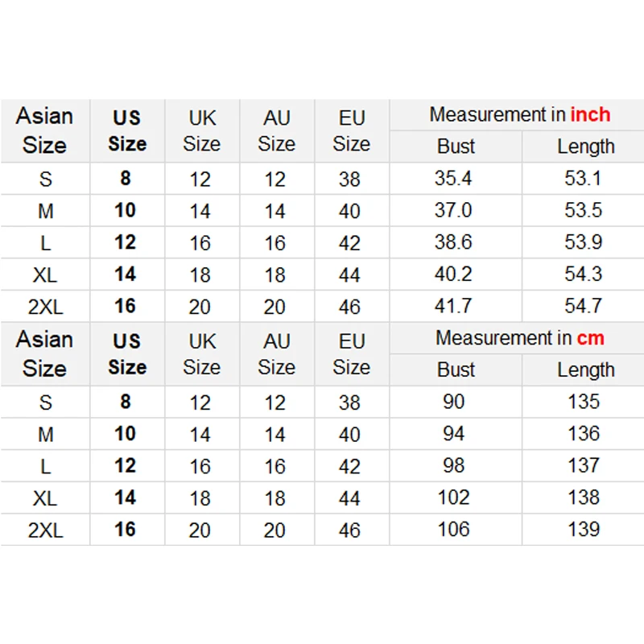Click the 'Measurement in inch' header

519,114
